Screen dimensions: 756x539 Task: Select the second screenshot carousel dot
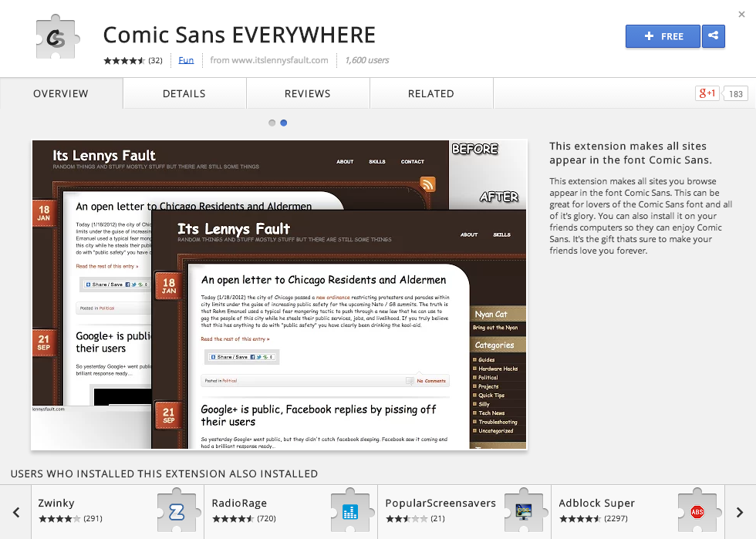(x=284, y=123)
